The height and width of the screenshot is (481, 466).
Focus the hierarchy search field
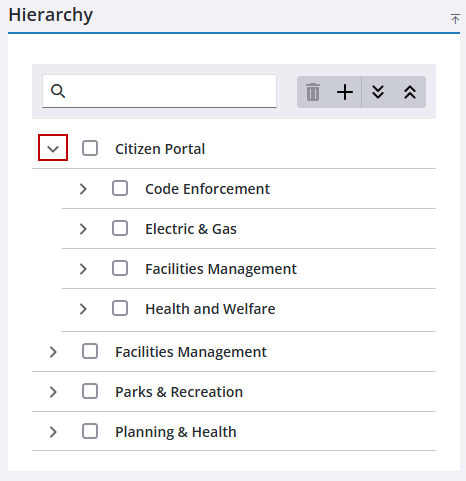point(159,91)
